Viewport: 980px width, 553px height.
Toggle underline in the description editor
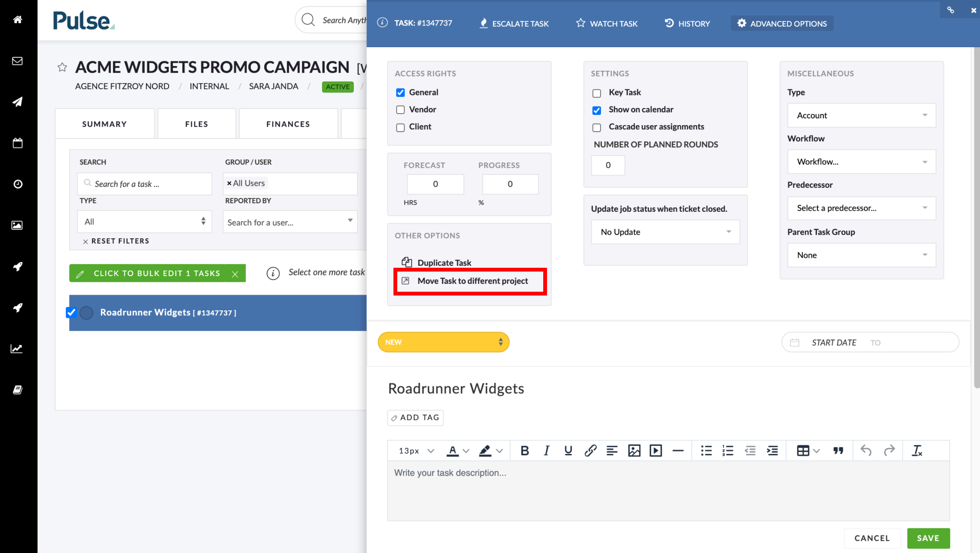(x=568, y=451)
